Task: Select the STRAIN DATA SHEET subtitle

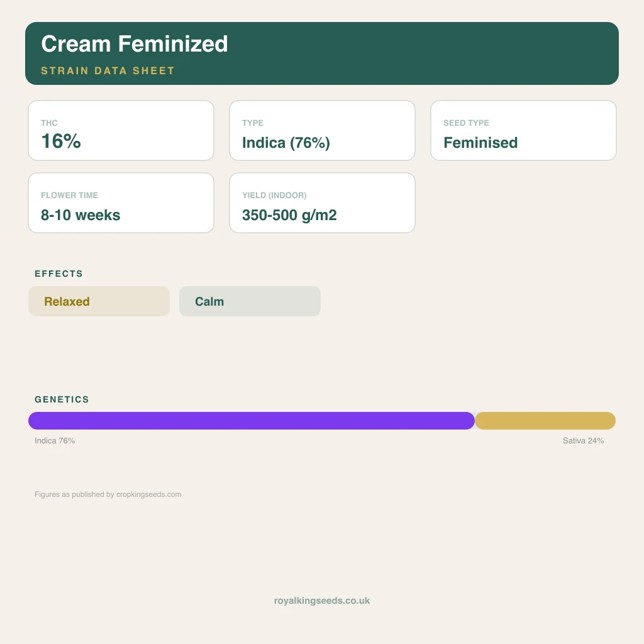Action: click(108, 70)
